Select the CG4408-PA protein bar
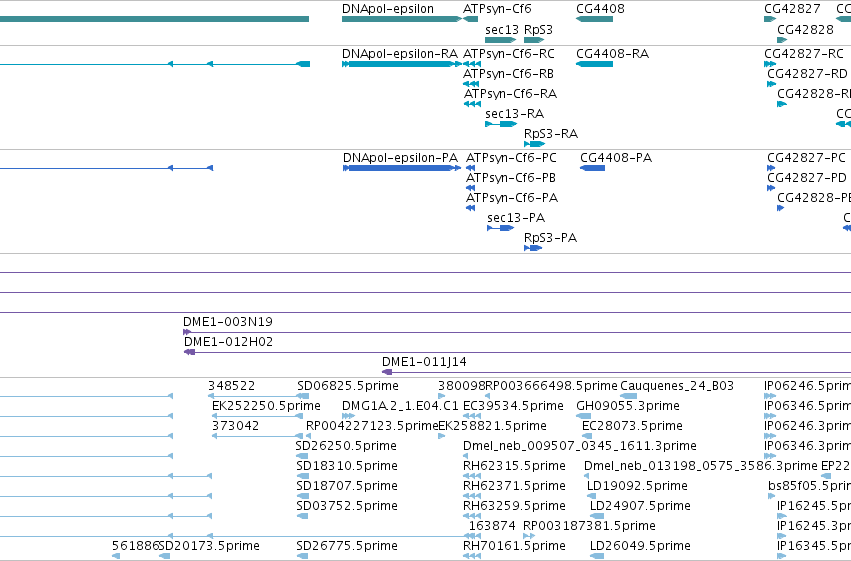The height and width of the screenshot is (561, 851). click(x=593, y=168)
